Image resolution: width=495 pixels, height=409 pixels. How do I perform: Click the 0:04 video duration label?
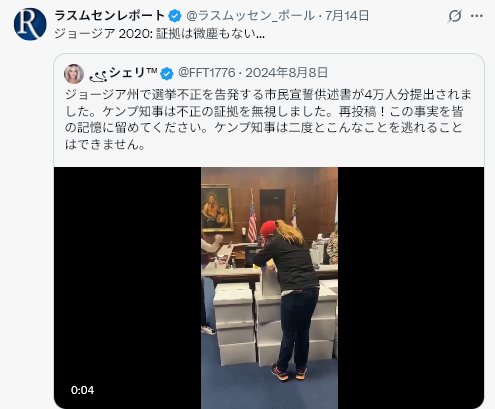tap(82, 390)
